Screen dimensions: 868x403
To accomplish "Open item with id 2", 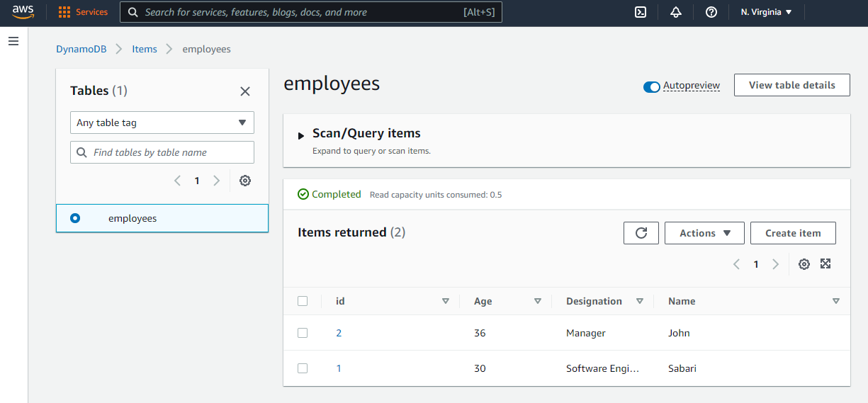I will 339,333.
